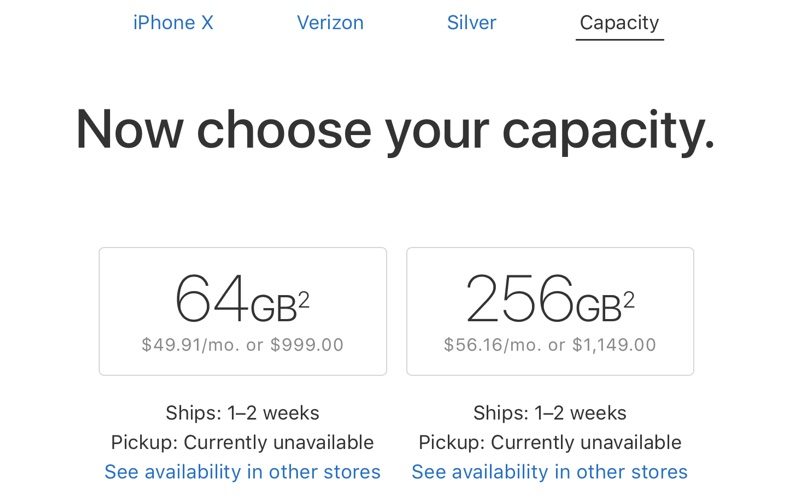This screenshot has height=500, width=800.
Task: Select the Capacity tab
Action: click(619, 22)
